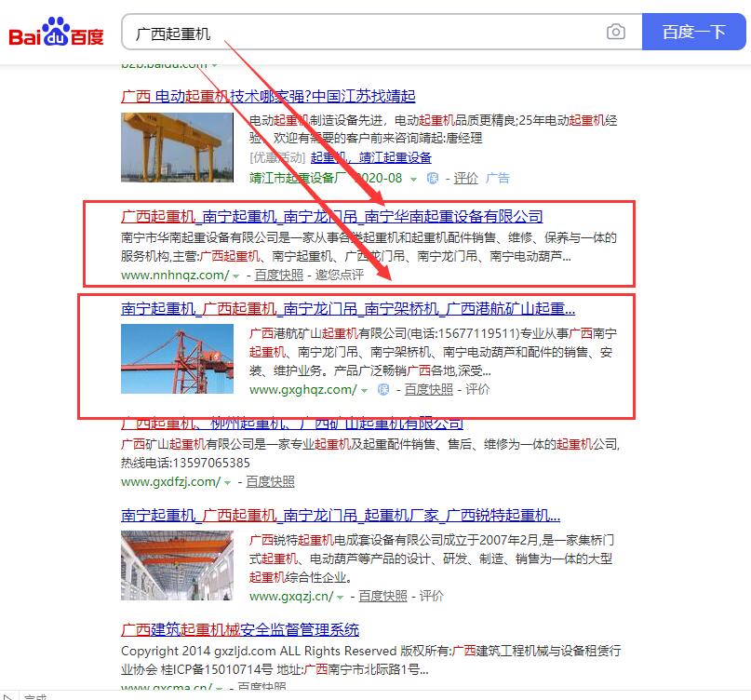Open 评价 for www.gxghqz.com result
The height and width of the screenshot is (700, 751).
pos(477,389)
